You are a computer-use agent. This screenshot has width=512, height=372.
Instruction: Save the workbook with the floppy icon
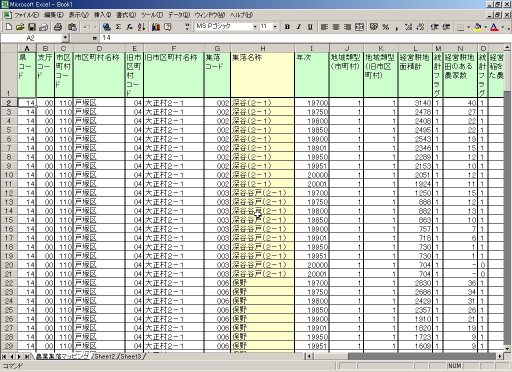coord(32,27)
